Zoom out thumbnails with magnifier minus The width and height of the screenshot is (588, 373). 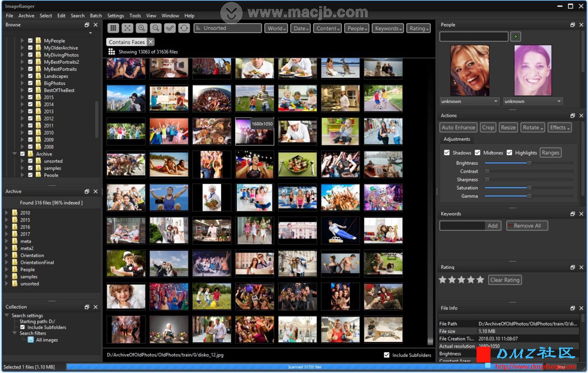click(x=155, y=28)
